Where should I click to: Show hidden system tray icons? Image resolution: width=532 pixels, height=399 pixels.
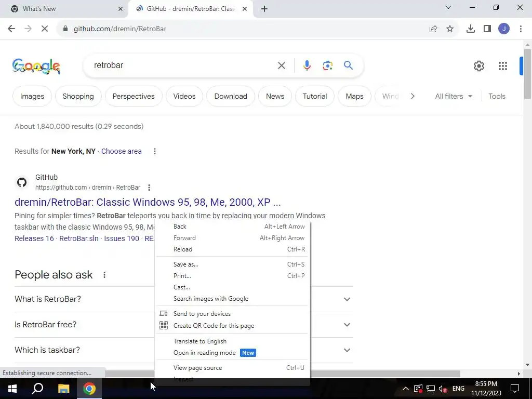(x=405, y=389)
